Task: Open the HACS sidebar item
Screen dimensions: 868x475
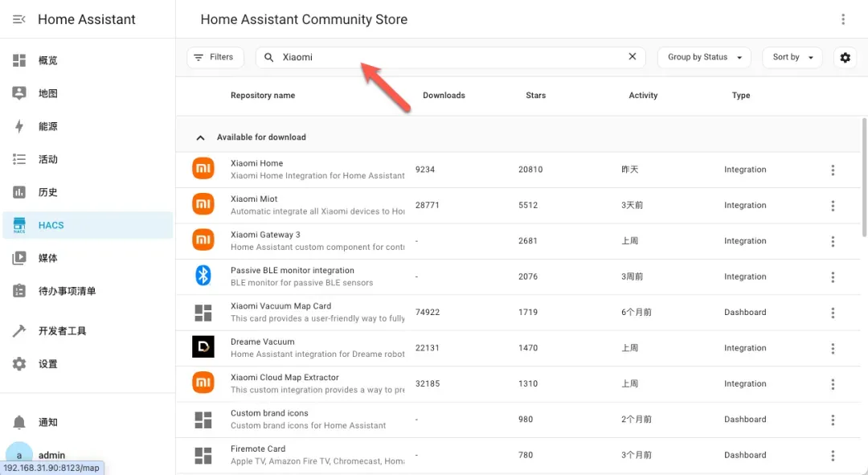Action: point(51,225)
